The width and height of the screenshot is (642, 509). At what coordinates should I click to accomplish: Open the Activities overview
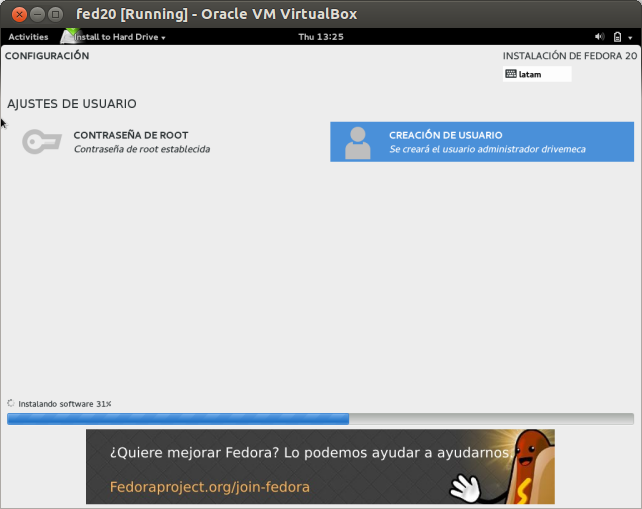(x=28, y=37)
